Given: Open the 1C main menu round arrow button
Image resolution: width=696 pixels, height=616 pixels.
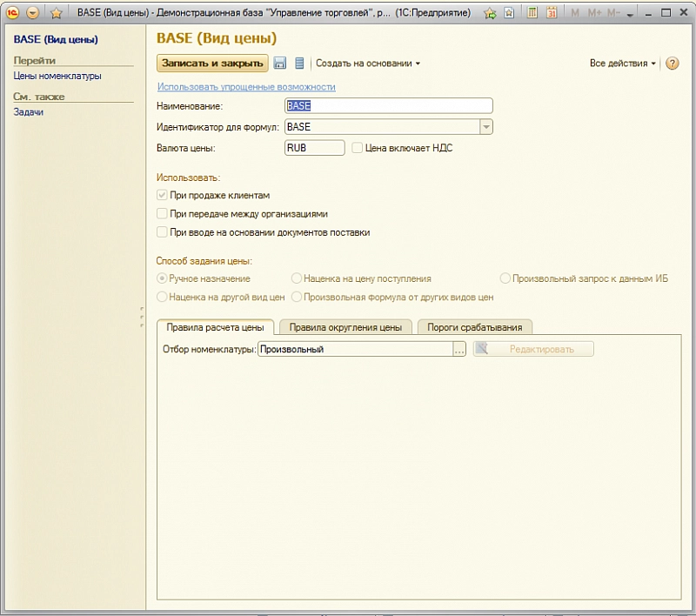Looking at the screenshot, I should 33,13.
